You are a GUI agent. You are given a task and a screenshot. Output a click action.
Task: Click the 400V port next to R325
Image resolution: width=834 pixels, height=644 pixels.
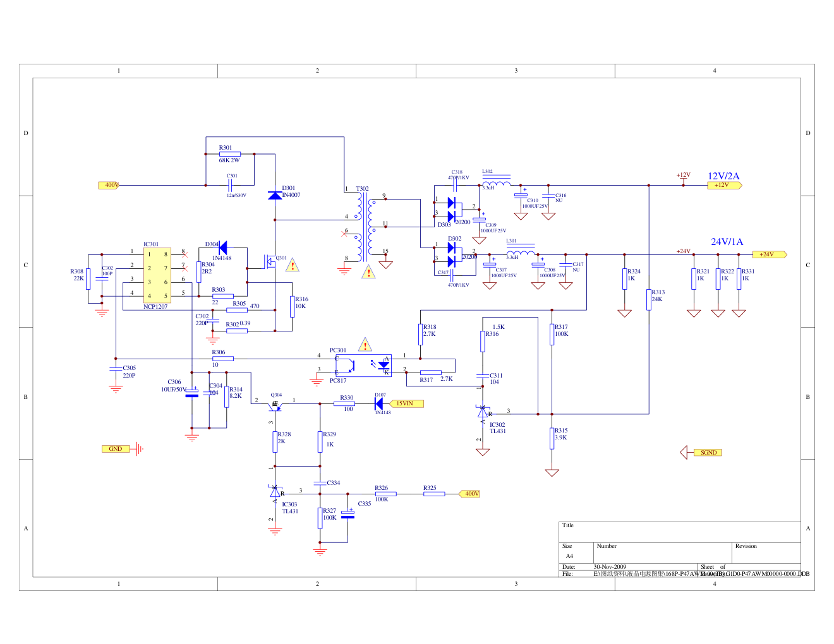[x=469, y=494]
